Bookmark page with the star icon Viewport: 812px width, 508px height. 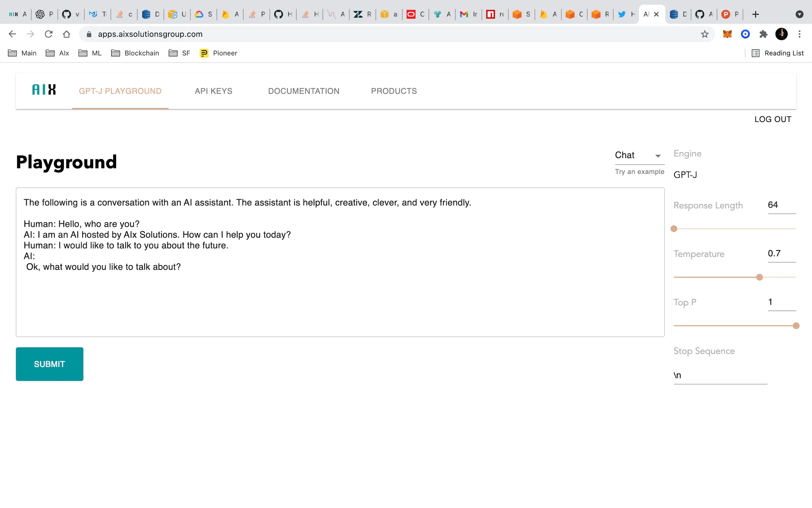point(705,34)
